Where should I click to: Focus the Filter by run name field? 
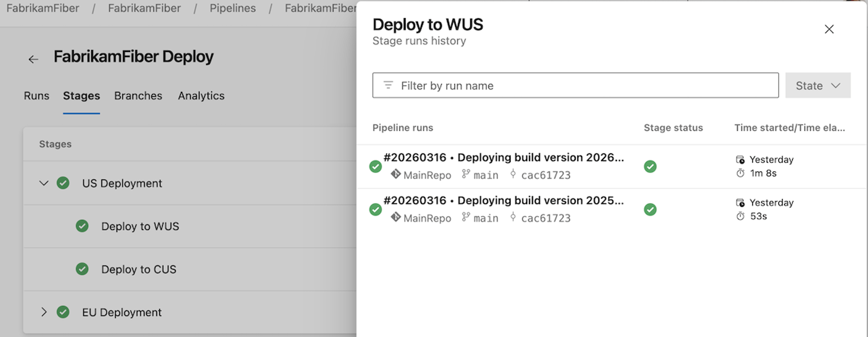point(575,85)
